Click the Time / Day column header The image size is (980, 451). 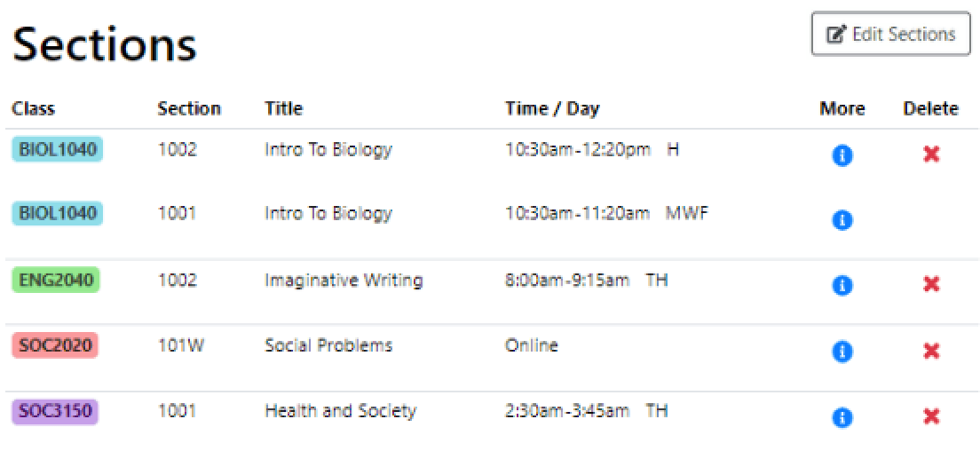[x=552, y=109]
